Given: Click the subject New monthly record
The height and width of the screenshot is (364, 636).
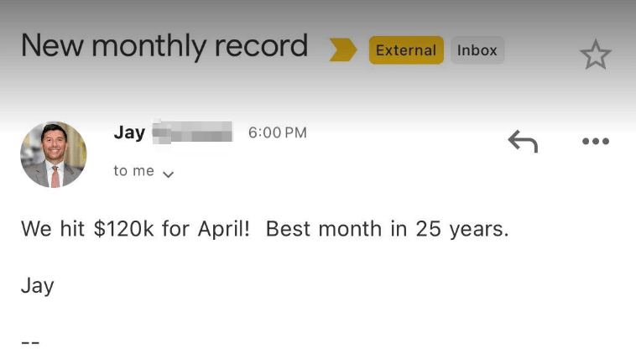Looking at the screenshot, I should point(164,45).
